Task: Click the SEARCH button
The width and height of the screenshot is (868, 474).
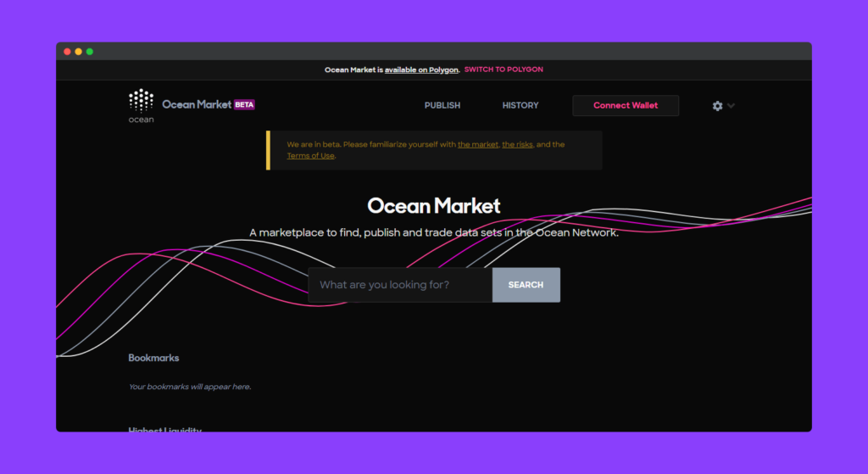Action: pos(526,285)
